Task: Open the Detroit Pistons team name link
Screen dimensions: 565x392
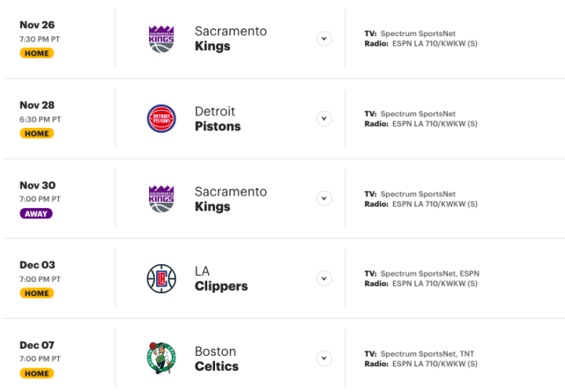Action: [218, 119]
